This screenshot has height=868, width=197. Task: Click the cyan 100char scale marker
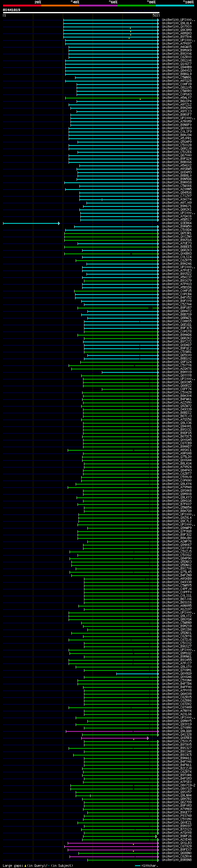click(137, 865)
